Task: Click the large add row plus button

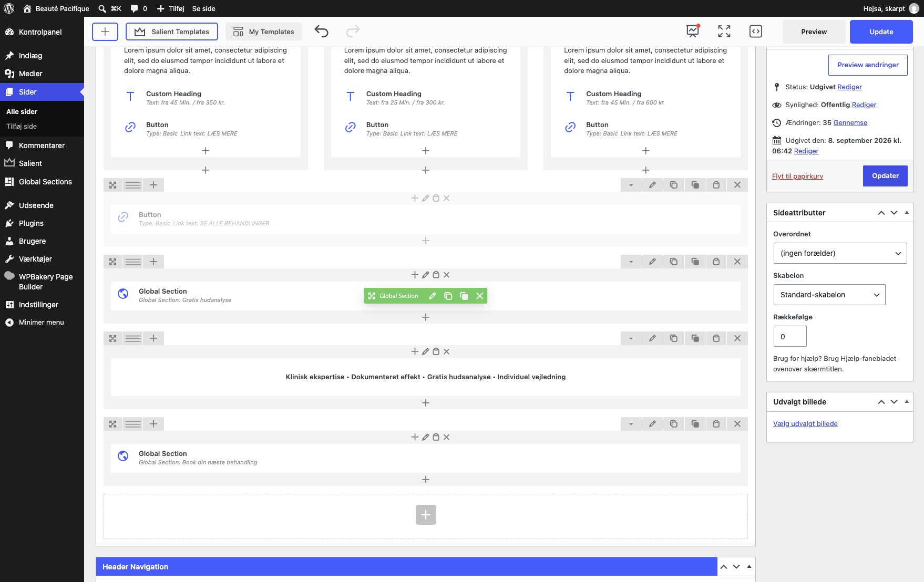Action: [426, 515]
